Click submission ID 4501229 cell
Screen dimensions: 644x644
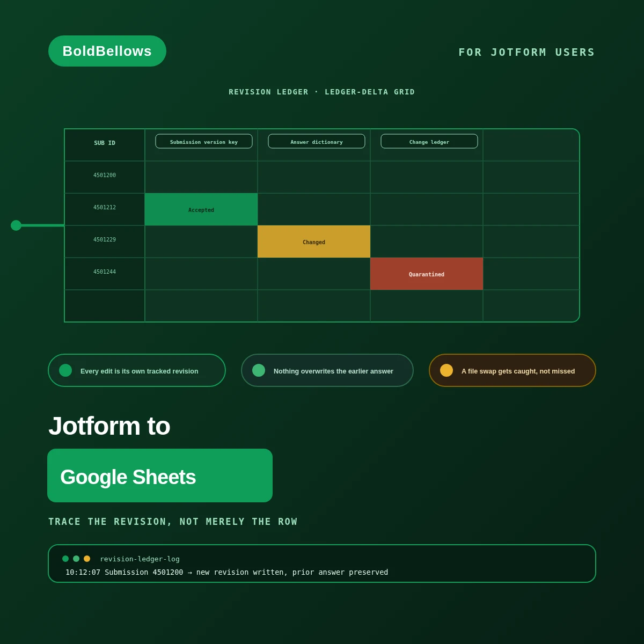105,241
